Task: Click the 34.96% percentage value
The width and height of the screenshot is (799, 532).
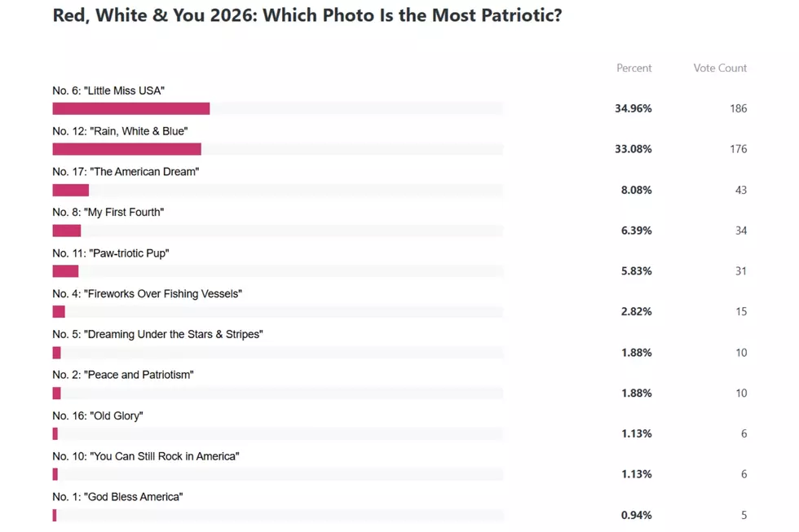Action: pos(633,108)
